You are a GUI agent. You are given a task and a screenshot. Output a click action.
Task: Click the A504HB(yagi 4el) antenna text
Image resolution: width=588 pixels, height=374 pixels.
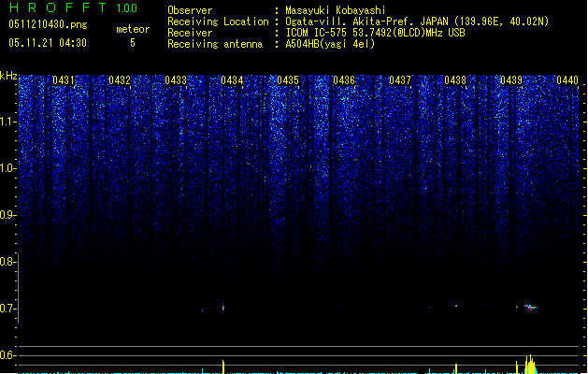(x=330, y=44)
